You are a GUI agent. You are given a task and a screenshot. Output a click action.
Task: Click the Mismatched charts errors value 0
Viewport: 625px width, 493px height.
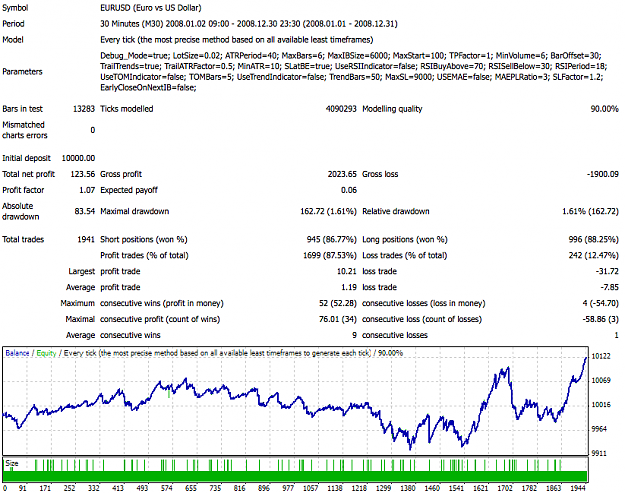(92, 130)
